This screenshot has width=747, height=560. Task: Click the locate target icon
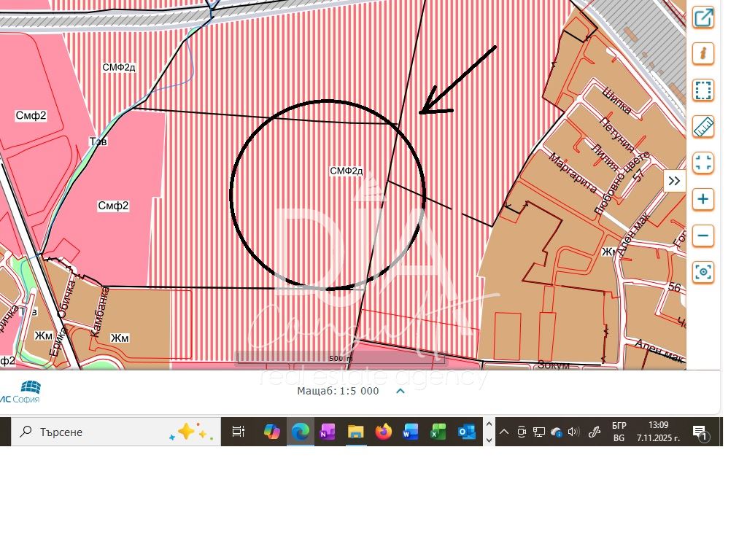pyautogui.click(x=703, y=272)
